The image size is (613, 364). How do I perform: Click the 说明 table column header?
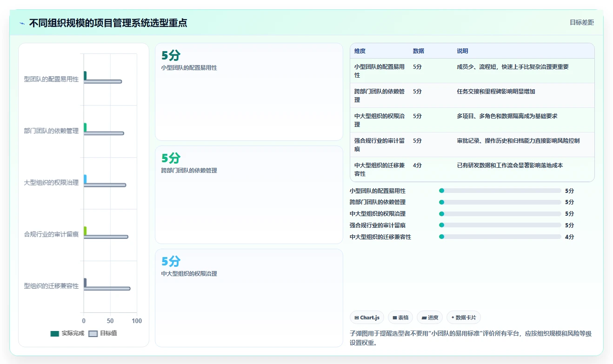pos(462,51)
